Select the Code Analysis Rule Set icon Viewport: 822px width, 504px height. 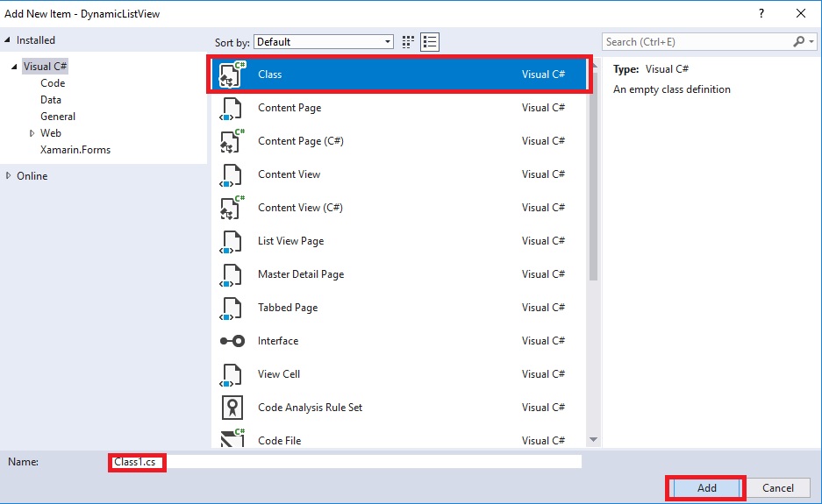point(232,408)
